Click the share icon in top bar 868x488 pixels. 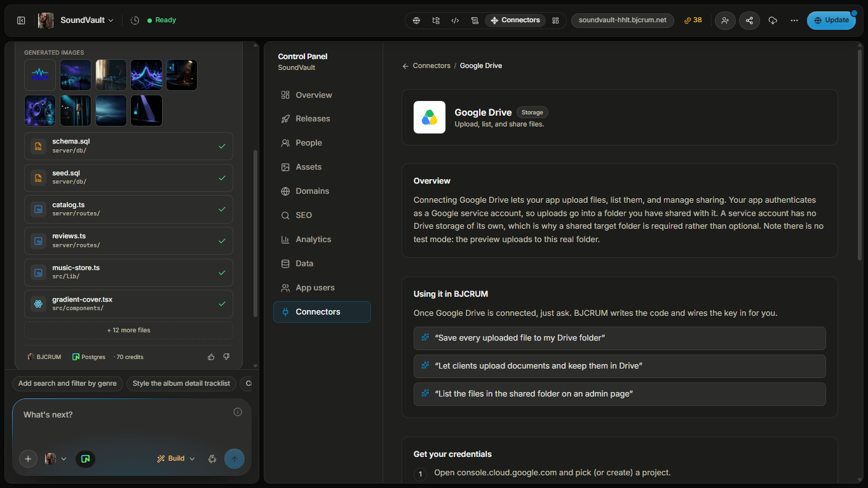[749, 20]
